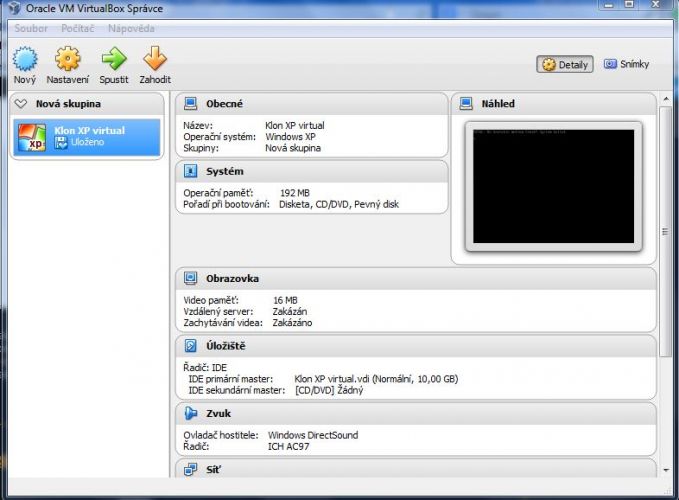
Task: Click the Zahodit discard arrow icon
Action: point(155,58)
